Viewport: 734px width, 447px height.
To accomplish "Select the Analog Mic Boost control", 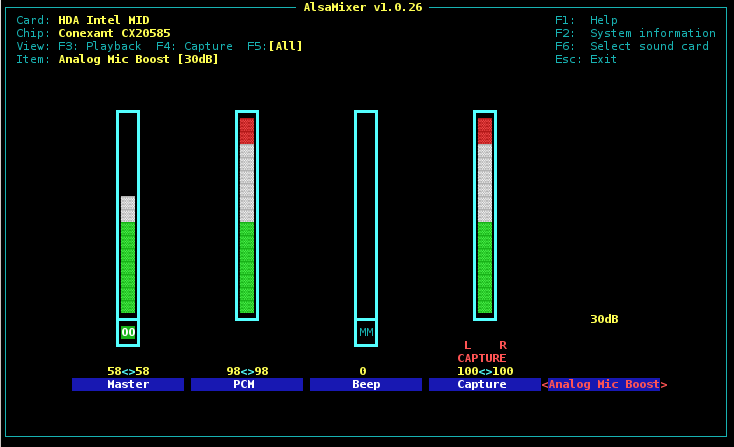I will (604, 384).
